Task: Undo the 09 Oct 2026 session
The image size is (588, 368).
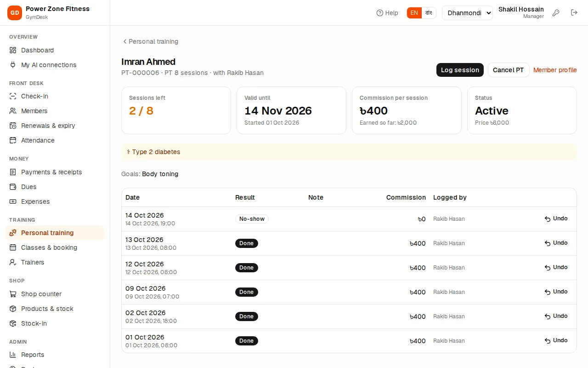Action: [556, 292]
